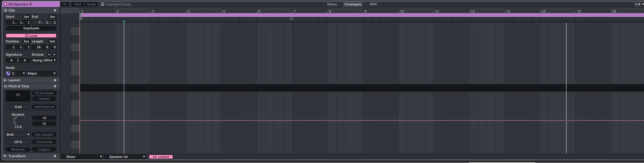Duplicate the clip loop

coord(31,28)
